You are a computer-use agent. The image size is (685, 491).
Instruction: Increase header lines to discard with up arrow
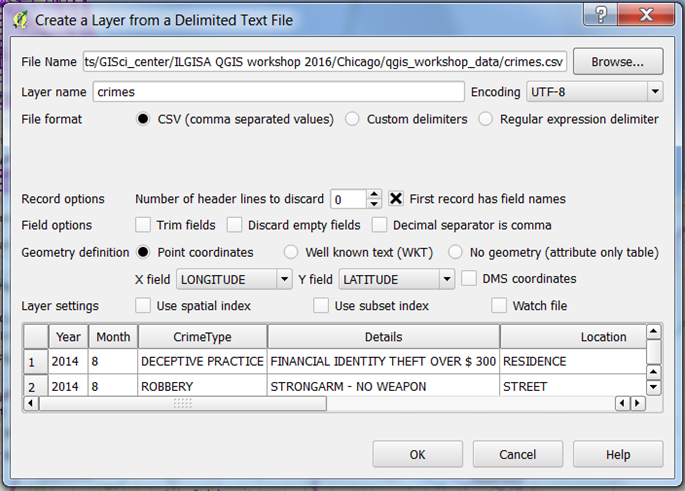pyautogui.click(x=374, y=194)
